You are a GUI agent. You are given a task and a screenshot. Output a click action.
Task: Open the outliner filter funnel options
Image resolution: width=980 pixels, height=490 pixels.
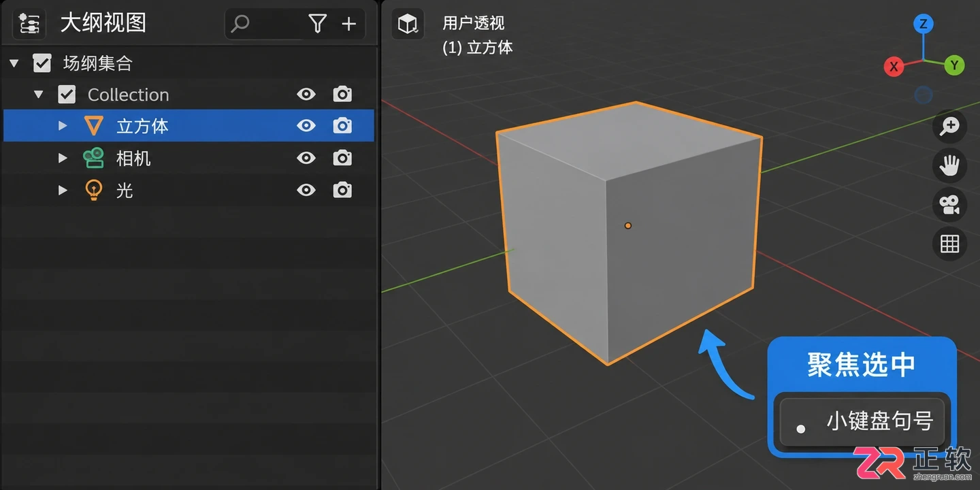[317, 24]
